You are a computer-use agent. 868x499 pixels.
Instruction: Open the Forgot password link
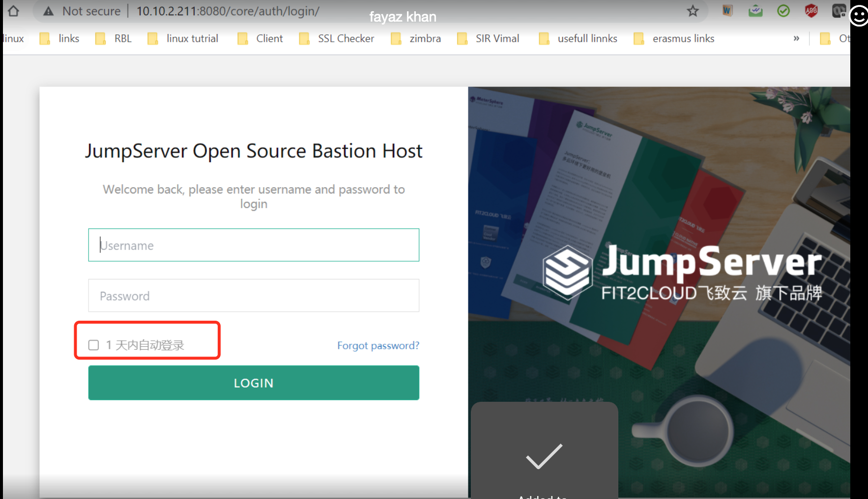(378, 345)
